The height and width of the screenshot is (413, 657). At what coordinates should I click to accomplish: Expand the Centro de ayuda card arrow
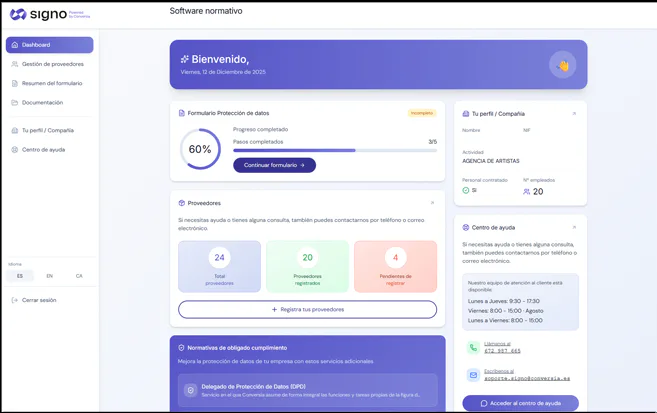(x=574, y=227)
